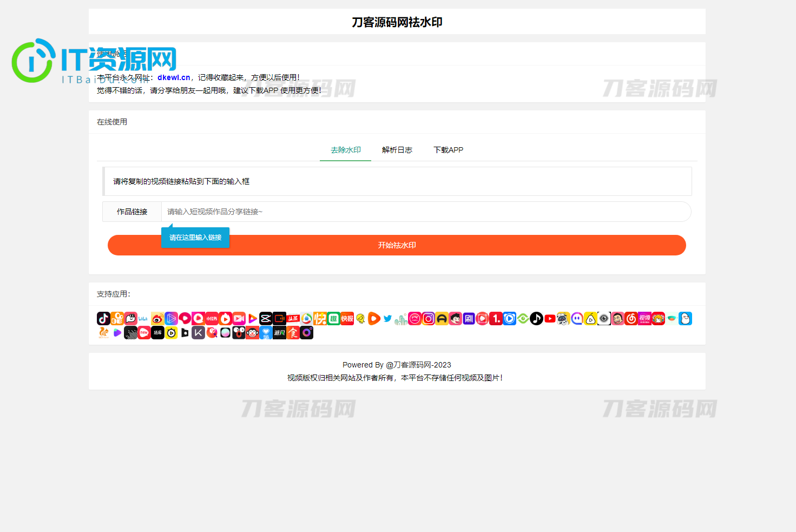Click the Keep 'K' purple icon

pos(198,332)
